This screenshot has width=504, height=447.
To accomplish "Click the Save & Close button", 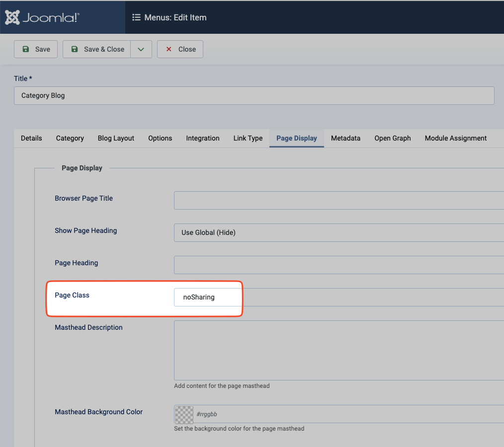I will point(97,49).
